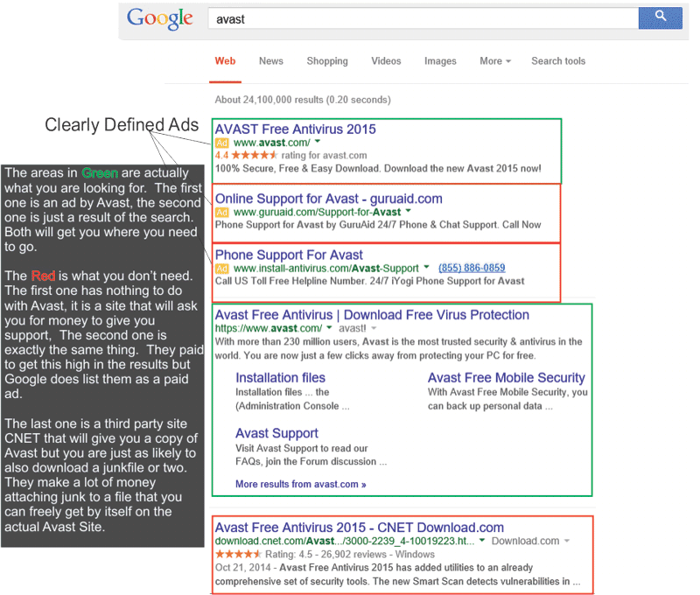Open dropdown arrow next to download.cnet.com URL

482,540
